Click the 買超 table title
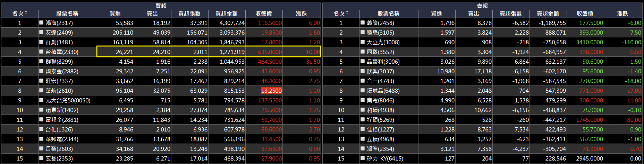This screenshot has height=164, width=644. click(x=161, y=6)
